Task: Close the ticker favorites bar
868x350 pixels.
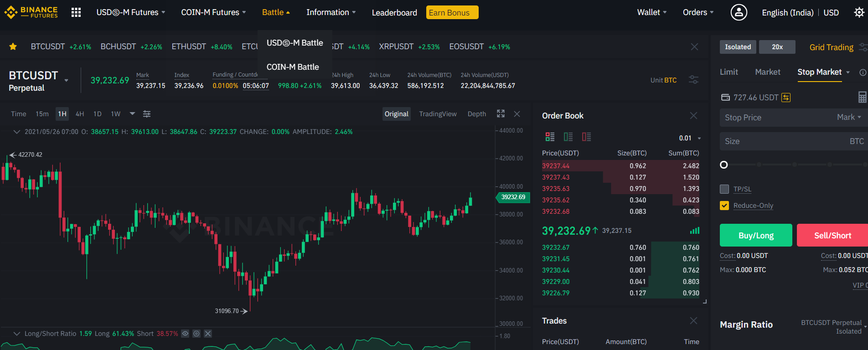Action: 694,47
